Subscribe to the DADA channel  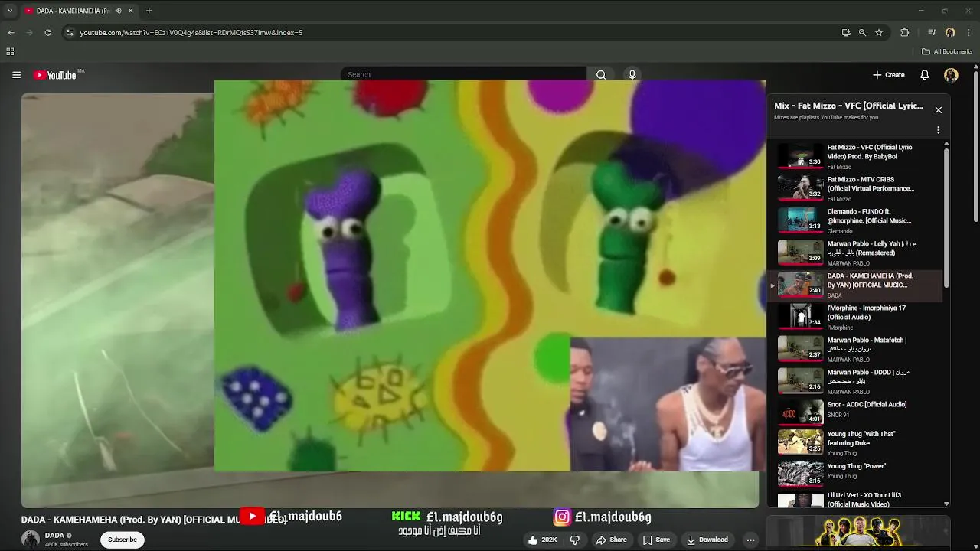[x=122, y=540]
